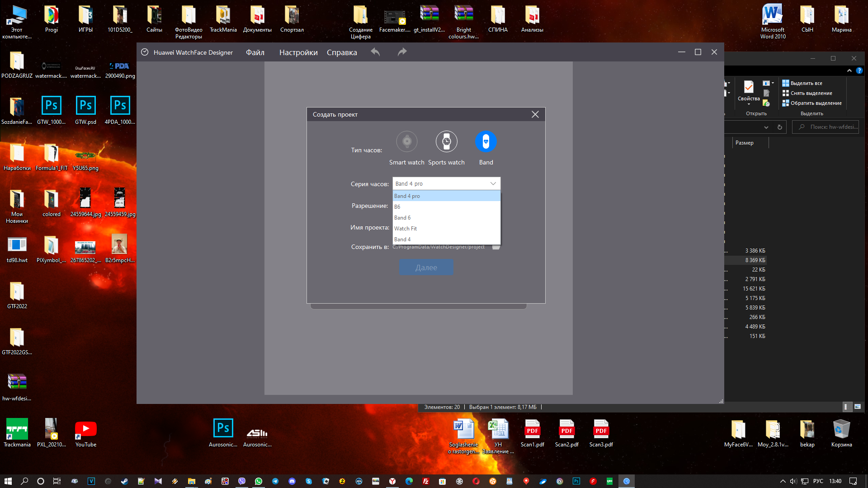Click Выделить все in Explorer window
This screenshot has height=488, width=868.
[x=802, y=83]
